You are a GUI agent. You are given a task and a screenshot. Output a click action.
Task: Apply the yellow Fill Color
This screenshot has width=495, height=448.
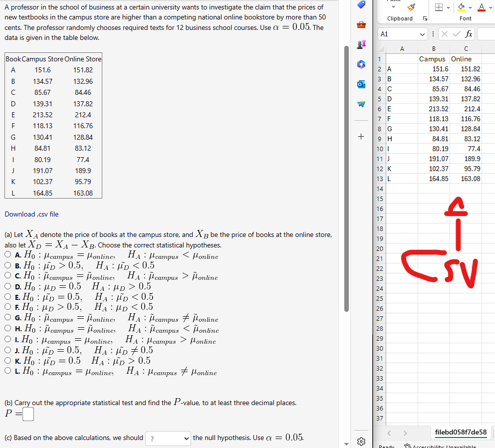tap(460, 7)
